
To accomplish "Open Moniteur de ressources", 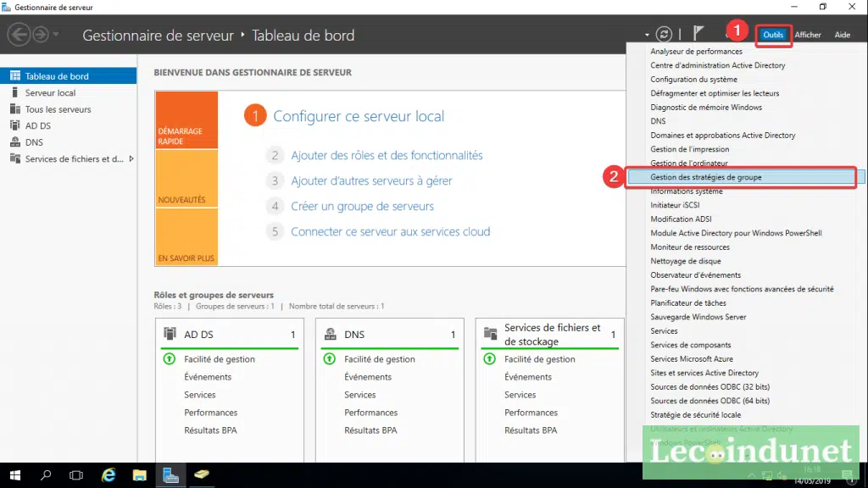I will point(690,247).
